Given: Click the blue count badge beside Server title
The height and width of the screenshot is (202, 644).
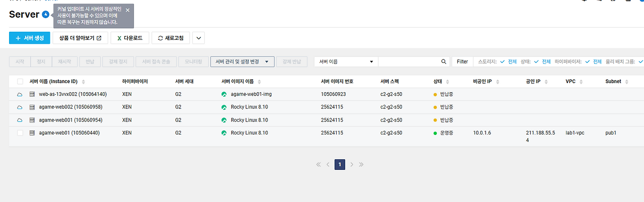Looking at the screenshot, I should coord(46,14).
